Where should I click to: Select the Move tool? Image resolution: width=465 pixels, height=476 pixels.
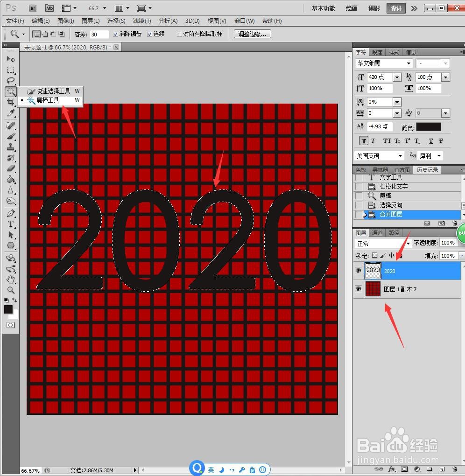11,59
